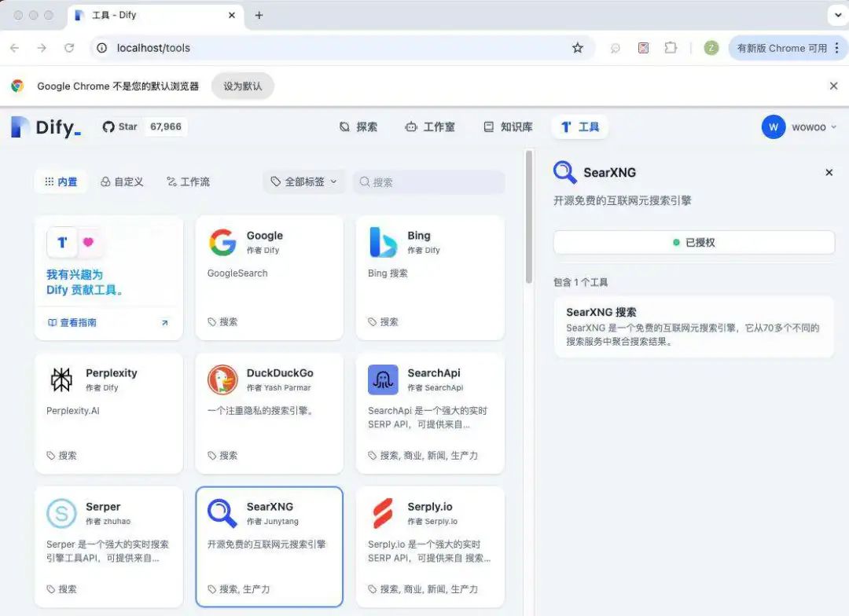Screen dimensions: 849x616
Task: Open the 工作室 tab
Action: point(430,127)
